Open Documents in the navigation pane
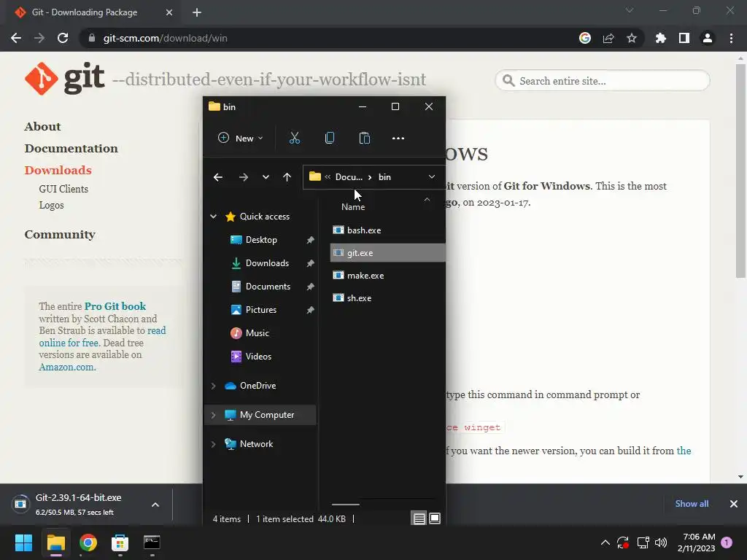This screenshot has width=747, height=560. [268, 286]
